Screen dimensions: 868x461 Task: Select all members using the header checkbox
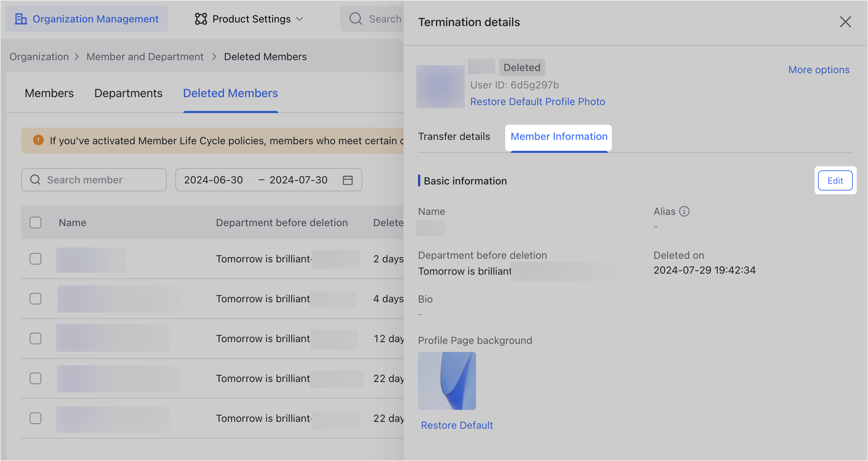click(35, 222)
